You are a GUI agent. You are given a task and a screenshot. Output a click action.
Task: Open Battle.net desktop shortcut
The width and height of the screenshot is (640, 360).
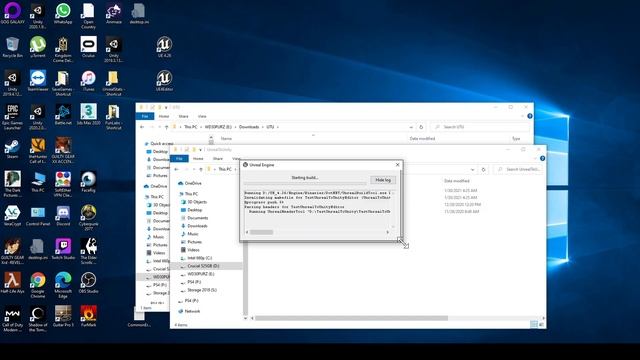63,115
